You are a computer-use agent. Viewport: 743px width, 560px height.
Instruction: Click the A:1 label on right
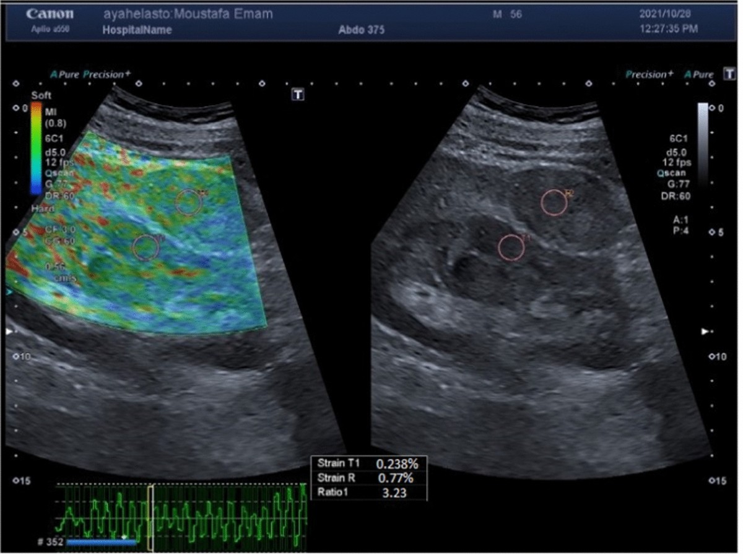[x=680, y=219]
